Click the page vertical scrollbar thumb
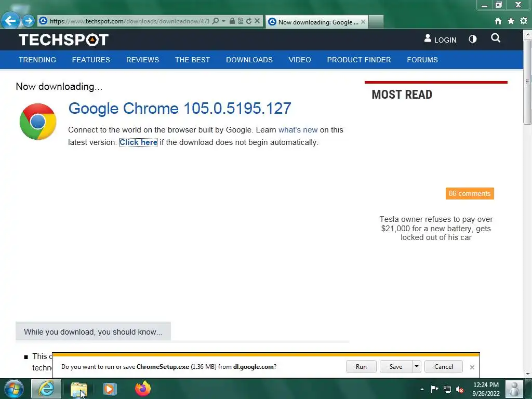The height and width of the screenshot is (399, 532). 527,82
